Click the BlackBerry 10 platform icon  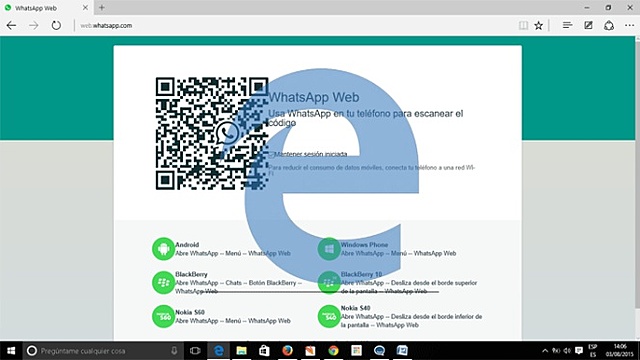click(329, 282)
